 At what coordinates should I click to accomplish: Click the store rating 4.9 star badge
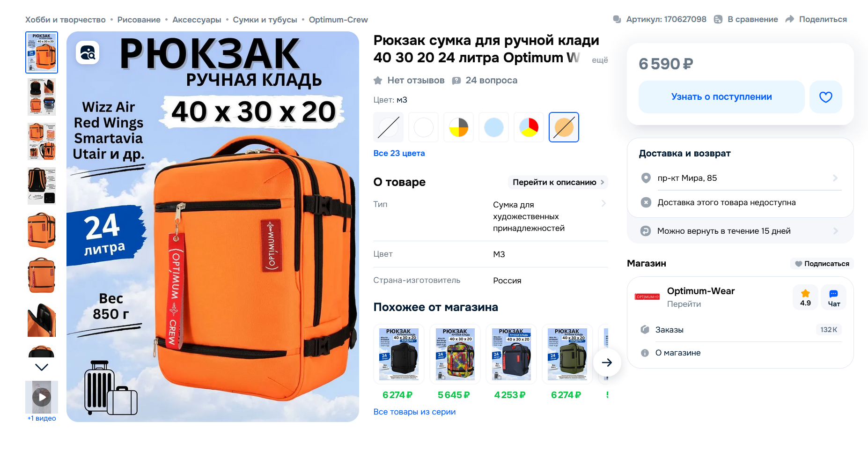805,297
